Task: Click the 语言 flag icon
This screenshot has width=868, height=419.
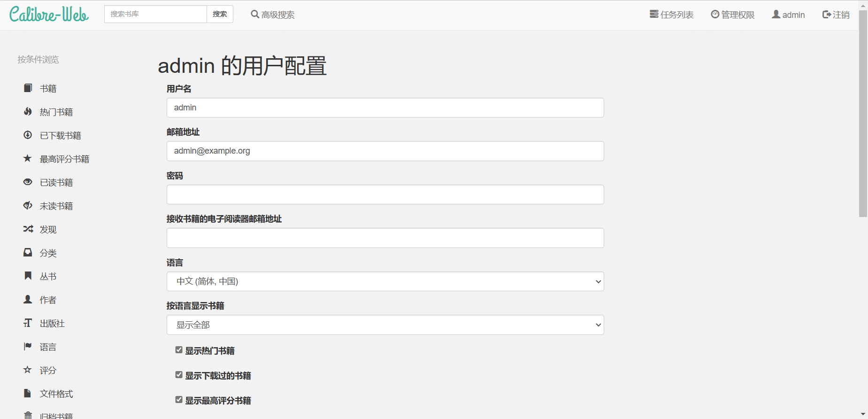Action: 28,346
